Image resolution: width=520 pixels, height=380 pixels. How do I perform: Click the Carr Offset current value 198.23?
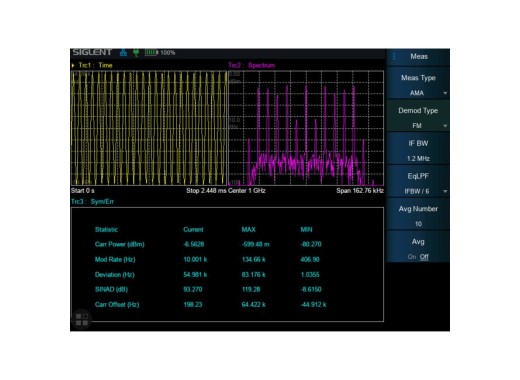(x=193, y=304)
